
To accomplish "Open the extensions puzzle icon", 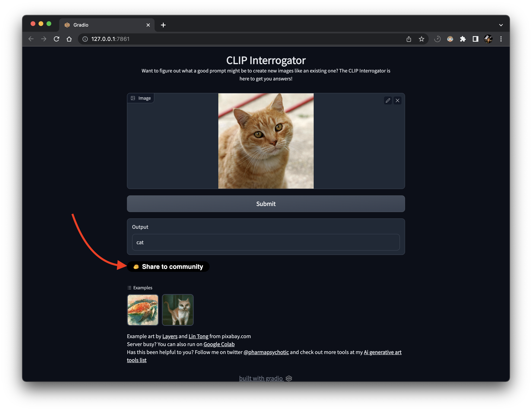I will pos(463,39).
